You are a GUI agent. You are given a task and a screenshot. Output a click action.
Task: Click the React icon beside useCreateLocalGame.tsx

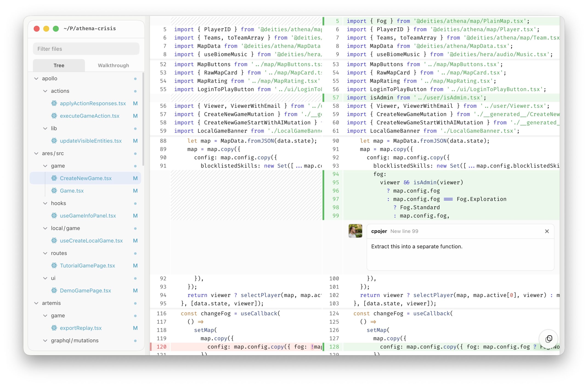click(x=54, y=241)
